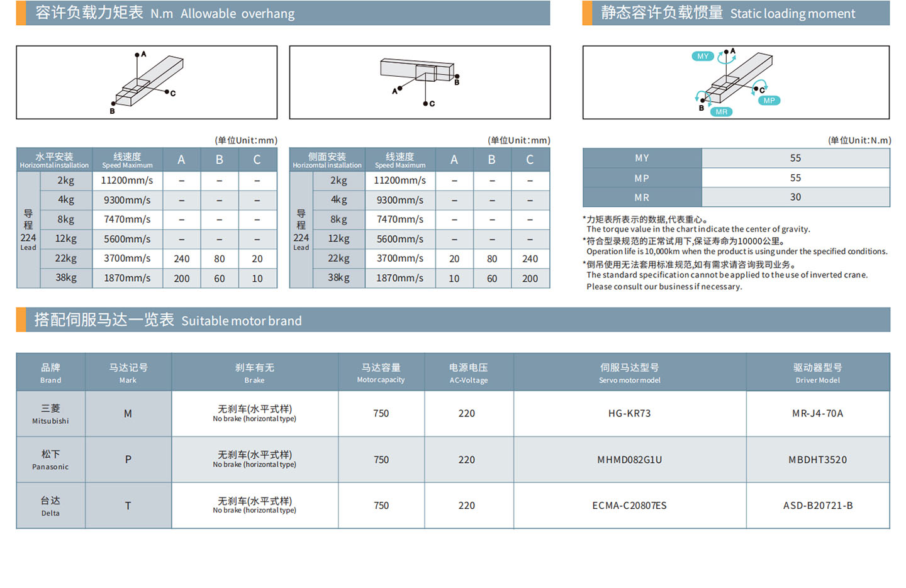
Task: Click motor mark P cell
Action: tap(128, 460)
